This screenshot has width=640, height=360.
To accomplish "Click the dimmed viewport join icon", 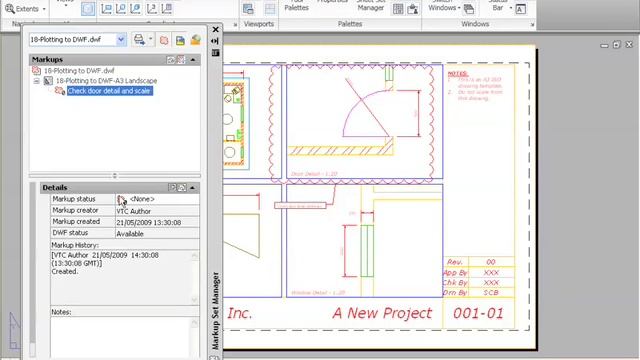I will (x=270, y=9).
